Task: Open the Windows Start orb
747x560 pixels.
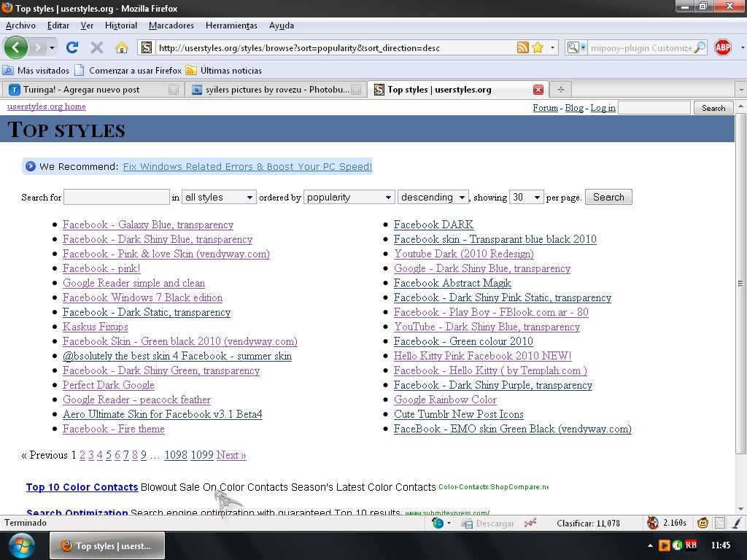Action: (20, 545)
